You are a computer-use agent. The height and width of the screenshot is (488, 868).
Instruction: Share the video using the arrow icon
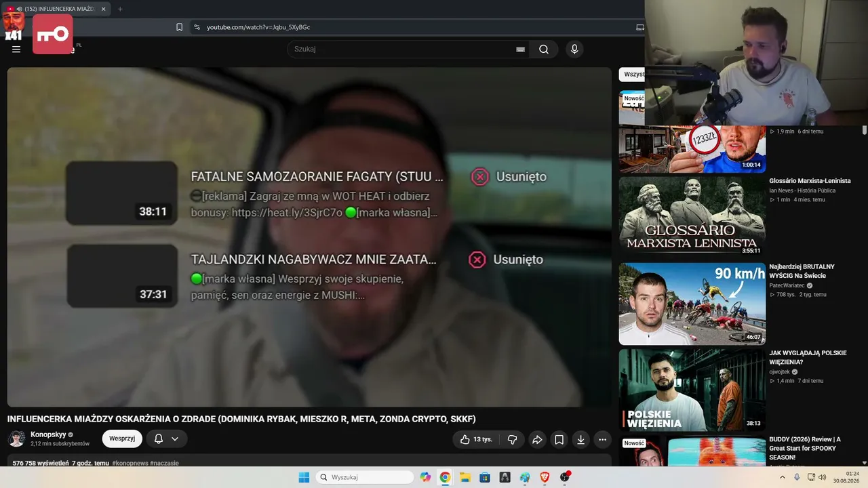[x=537, y=439]
